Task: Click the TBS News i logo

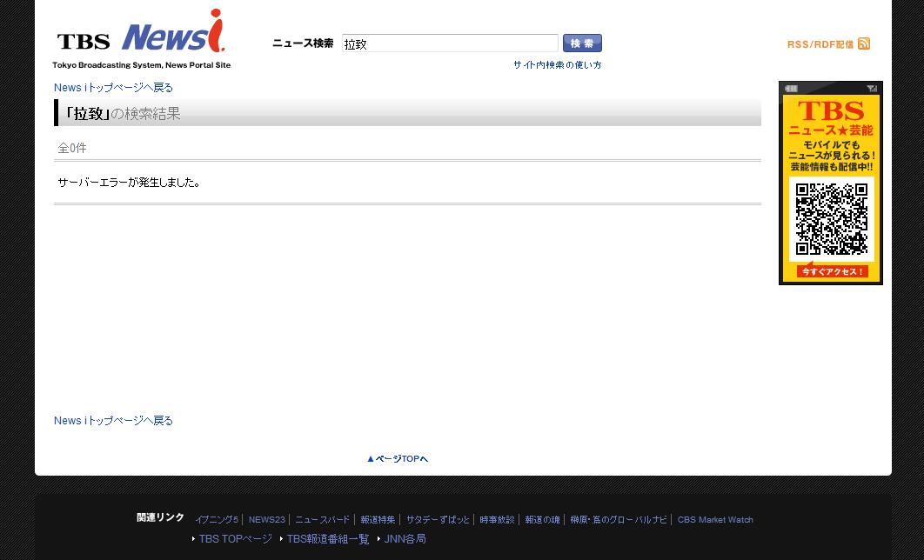Action: click(142, 38)
